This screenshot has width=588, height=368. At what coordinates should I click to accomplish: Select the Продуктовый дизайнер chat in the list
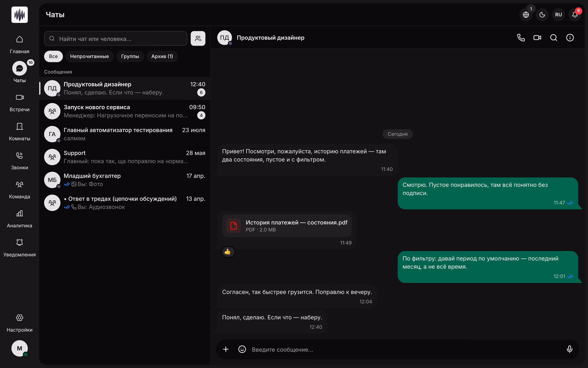(x=125, y=88)
